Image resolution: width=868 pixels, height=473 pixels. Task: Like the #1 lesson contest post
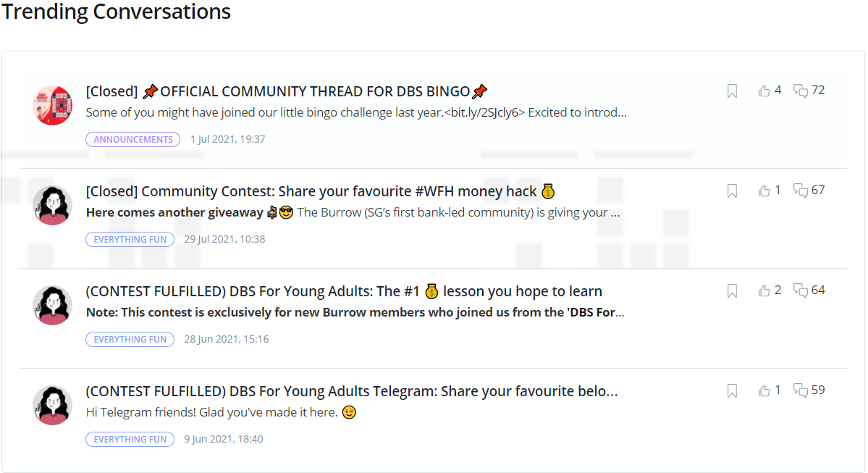(x=764, y=290)
